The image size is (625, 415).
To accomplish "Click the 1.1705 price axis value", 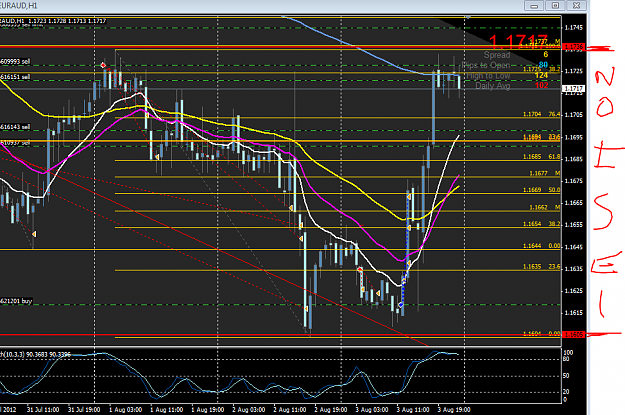I will pyautogui.click(x=574, y=115).
